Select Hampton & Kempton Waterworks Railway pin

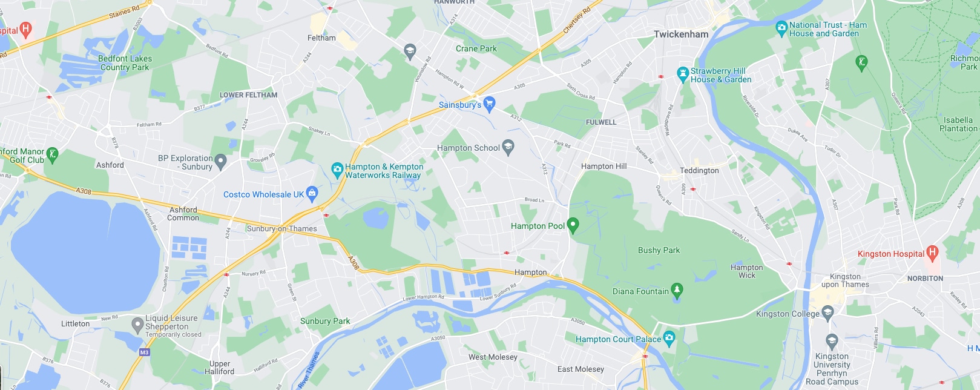337,170
